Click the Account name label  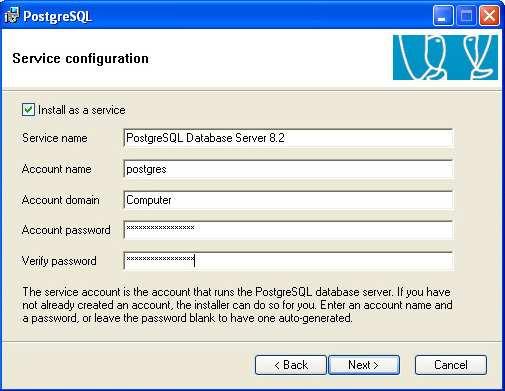click(57, 169)
